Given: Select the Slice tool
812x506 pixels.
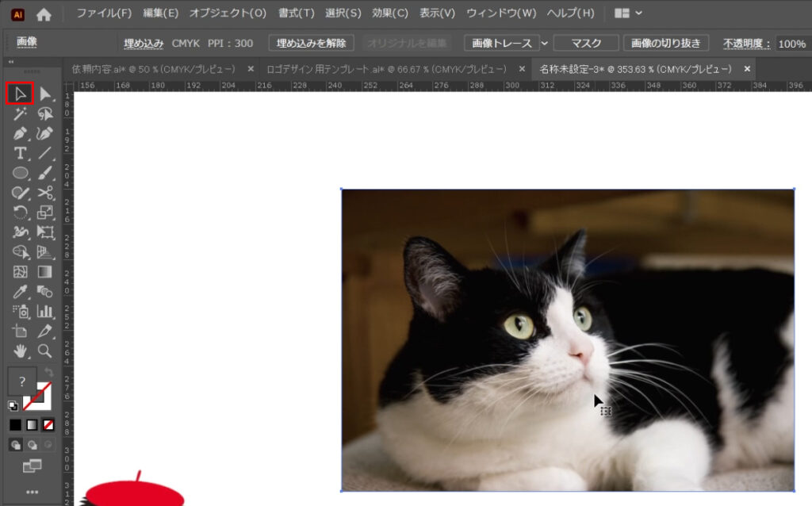Looking at the screenshot, I should pos(45,331).
